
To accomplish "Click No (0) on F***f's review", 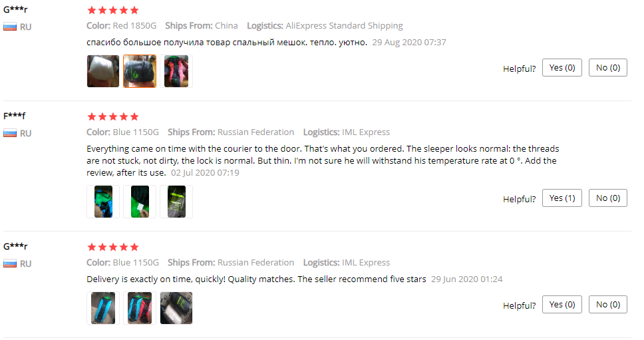I will tap(608, 198).
